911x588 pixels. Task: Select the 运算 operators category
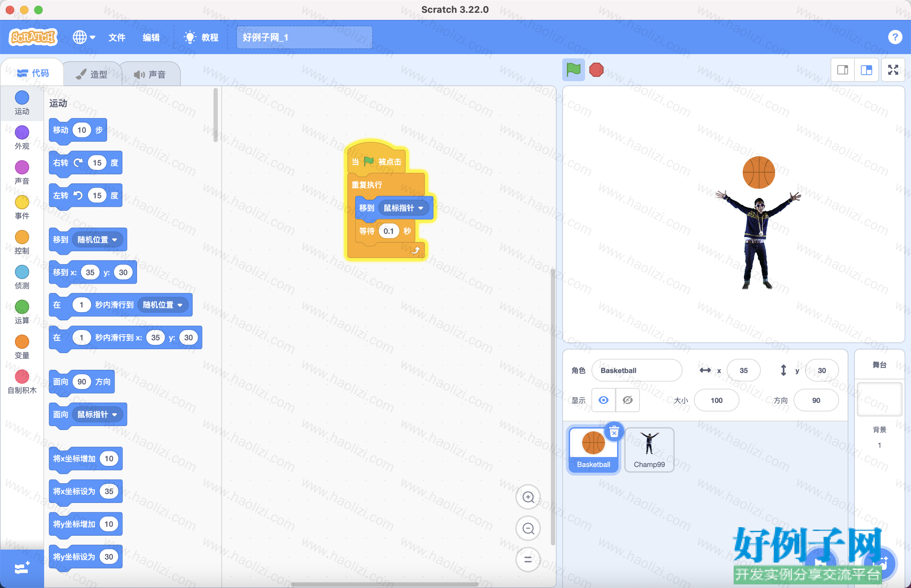pos(22,312)
